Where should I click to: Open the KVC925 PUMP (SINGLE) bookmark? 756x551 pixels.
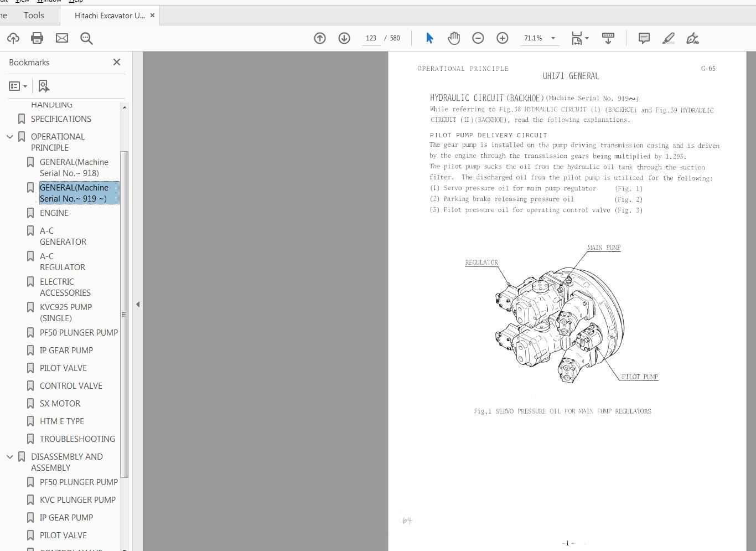66,312
